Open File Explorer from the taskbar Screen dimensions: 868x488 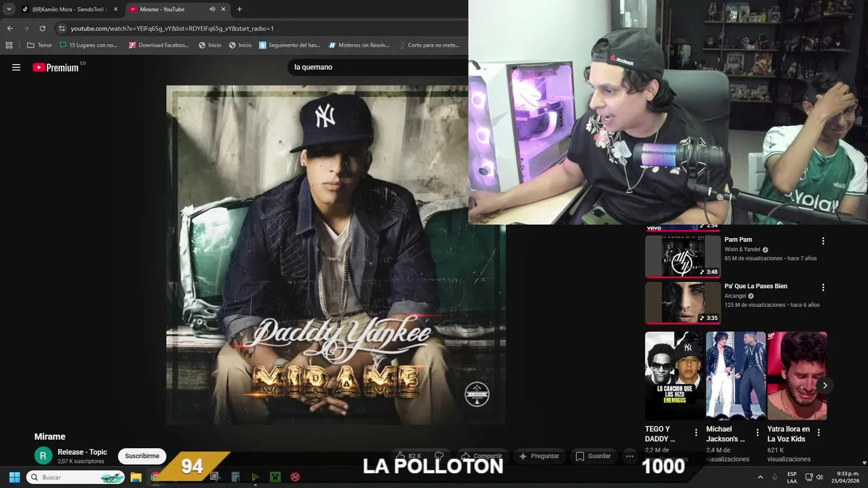tap(136, 477)
